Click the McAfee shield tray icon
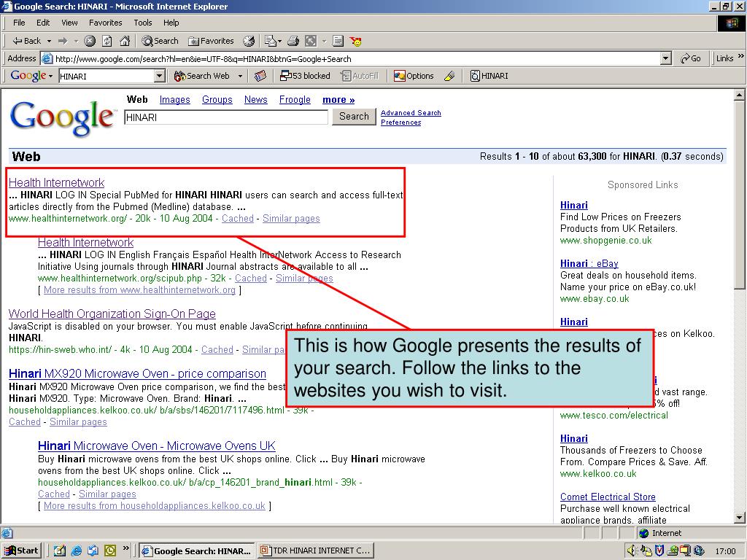This screenshot has height=560, width=747. point(659,551)
